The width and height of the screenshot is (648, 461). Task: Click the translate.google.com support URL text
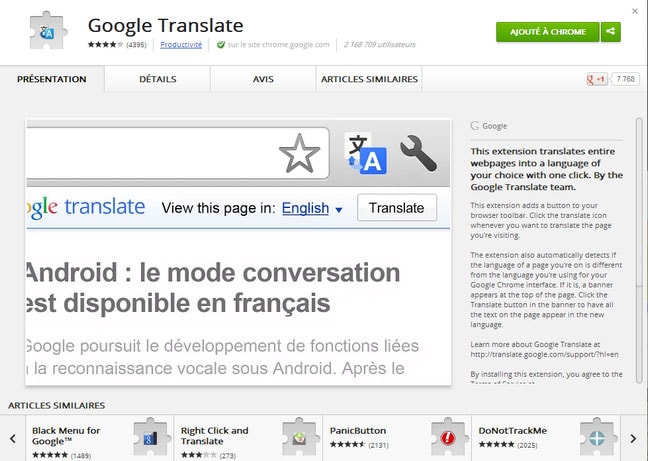coord(544,354)
